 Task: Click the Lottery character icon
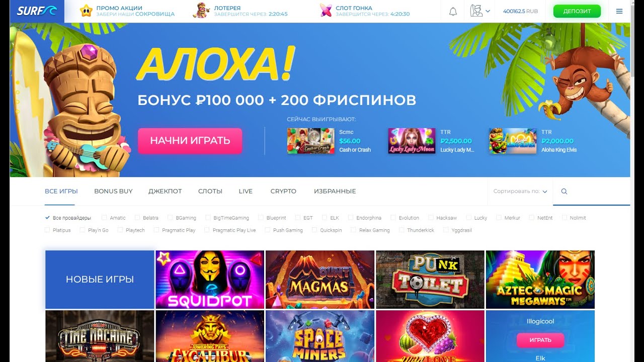point(201,10)
